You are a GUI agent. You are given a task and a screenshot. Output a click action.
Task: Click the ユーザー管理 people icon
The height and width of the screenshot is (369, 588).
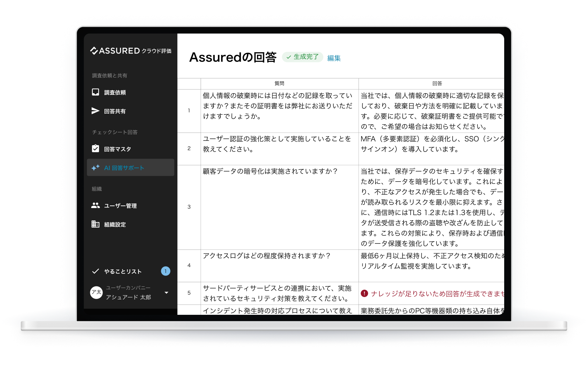click(95, 205)
